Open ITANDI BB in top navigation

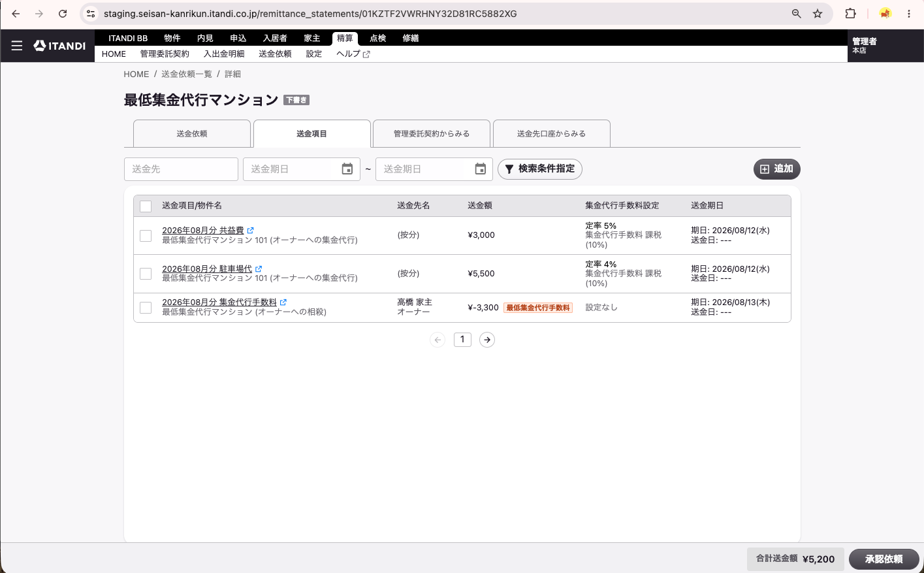128,38
